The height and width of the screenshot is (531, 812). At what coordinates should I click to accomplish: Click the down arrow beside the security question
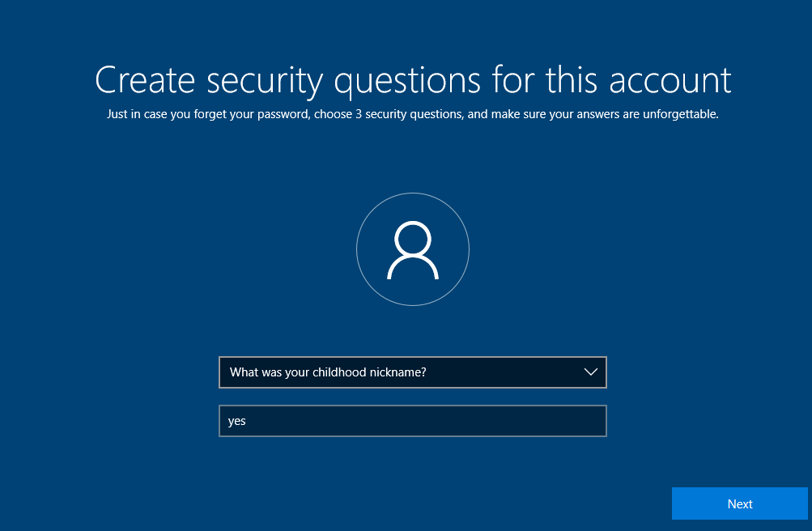(590, 372)
